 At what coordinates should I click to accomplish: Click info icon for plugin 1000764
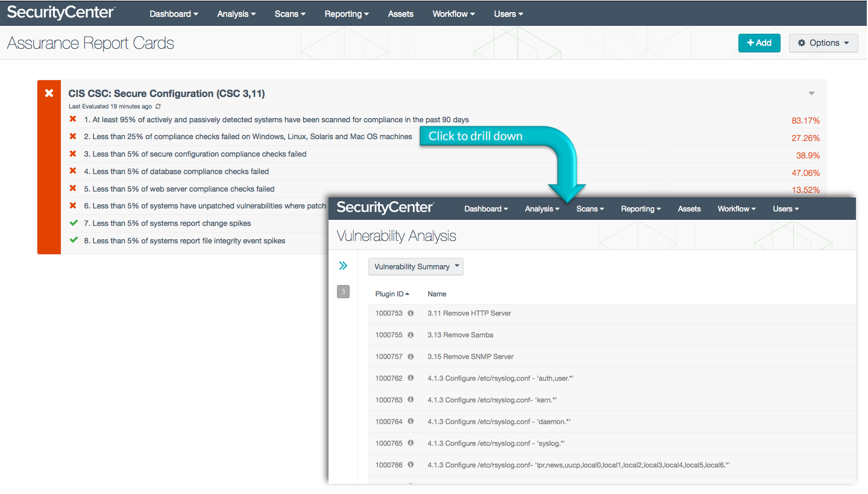pos(410,422)
